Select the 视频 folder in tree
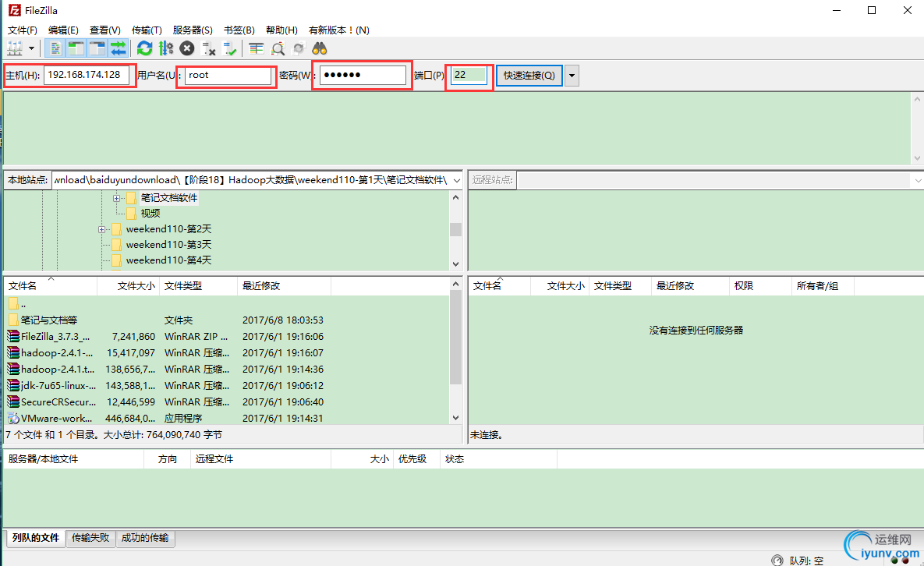 click(150, 213)
